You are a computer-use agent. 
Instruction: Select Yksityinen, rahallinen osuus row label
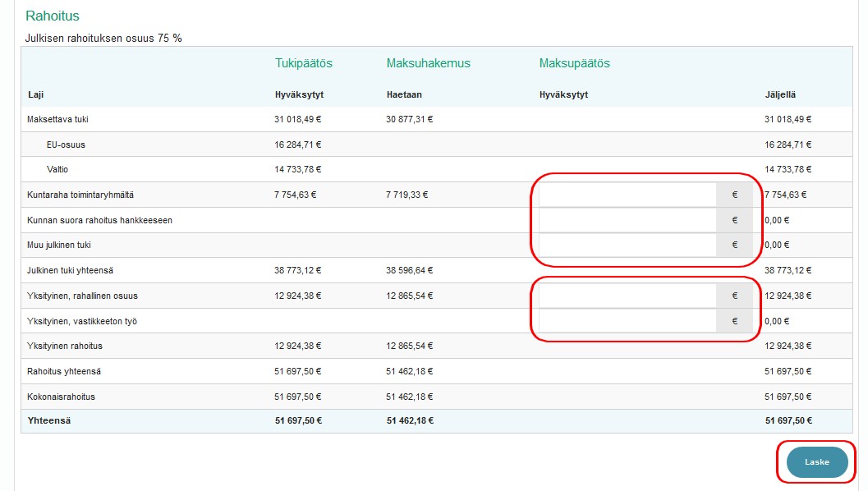(82, 296)
